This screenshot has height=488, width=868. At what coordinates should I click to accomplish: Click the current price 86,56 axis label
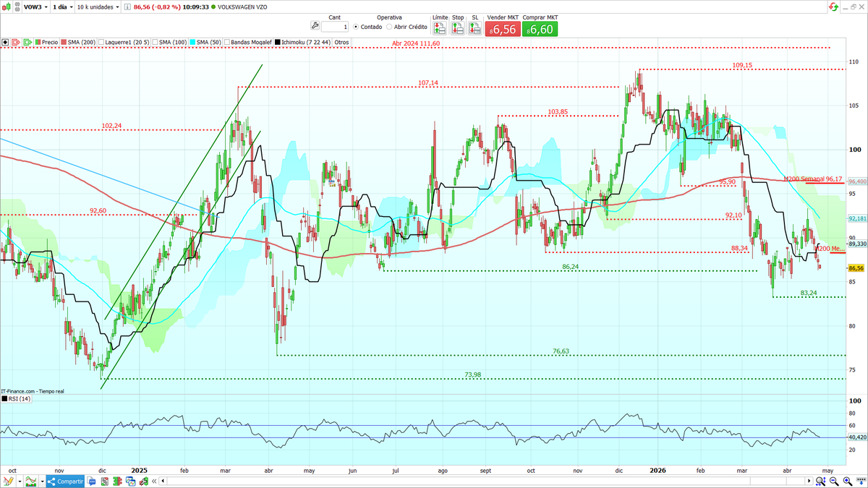[857, 268]
